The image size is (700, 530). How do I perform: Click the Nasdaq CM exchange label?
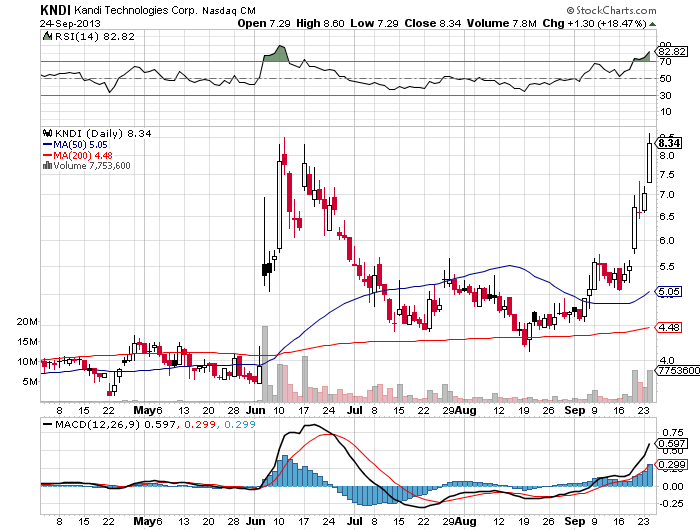229,11
